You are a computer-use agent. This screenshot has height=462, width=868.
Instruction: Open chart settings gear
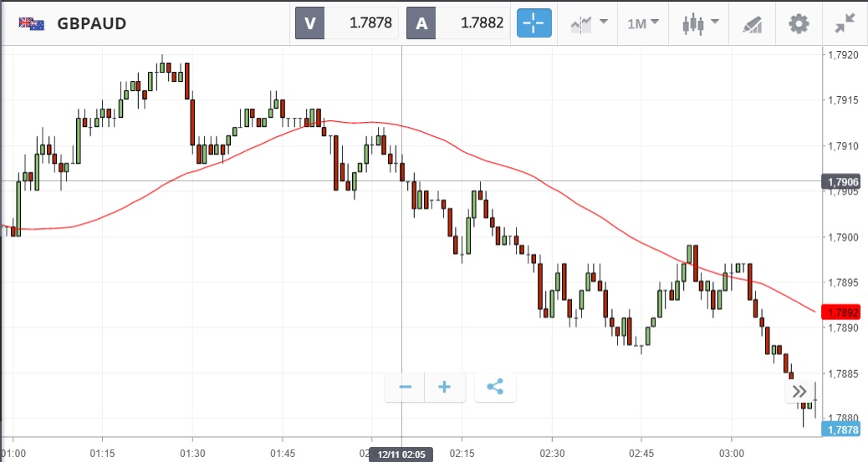(799, 23)
